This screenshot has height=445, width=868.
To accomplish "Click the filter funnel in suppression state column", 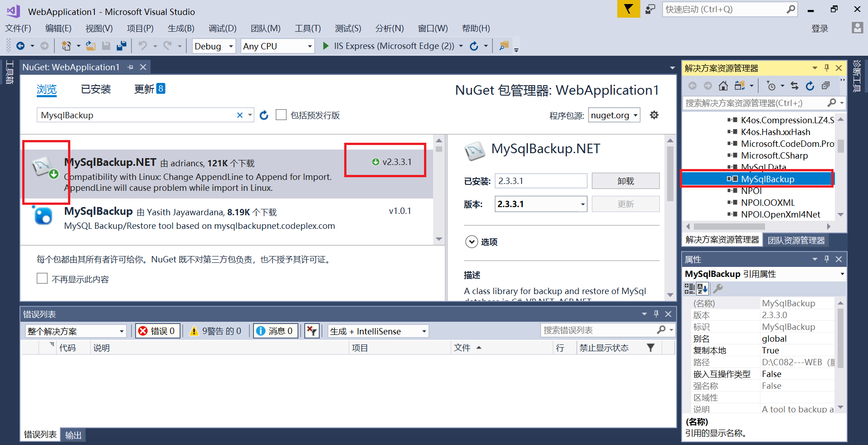I will pyautogui.click(x=651, y=348).
